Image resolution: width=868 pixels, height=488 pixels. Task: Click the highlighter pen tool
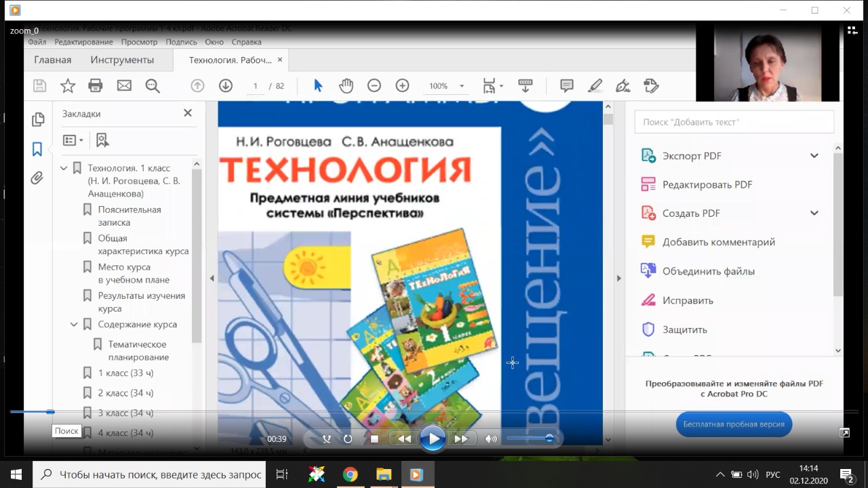click(x=595, y=86)
